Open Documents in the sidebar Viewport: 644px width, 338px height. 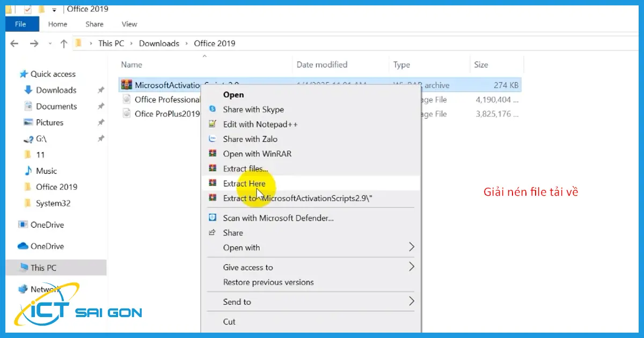point(56,106)
